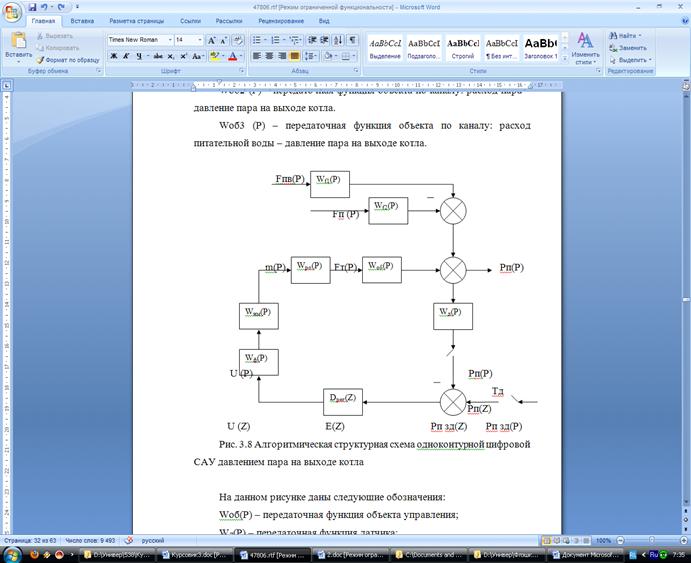Open the Разметка страницы tab
Screen dimensions: 691x563
(136, 20)
